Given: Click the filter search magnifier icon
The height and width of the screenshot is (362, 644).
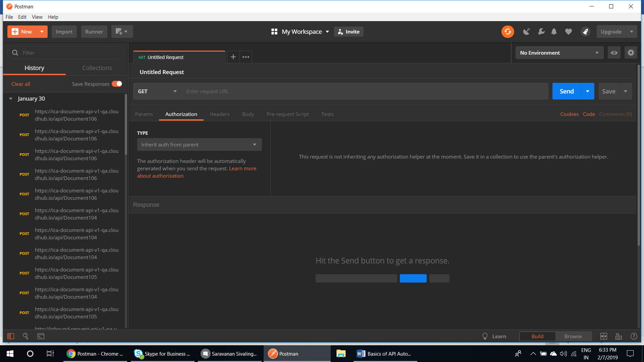Looking at the screenshot, I should coord(15,53).
